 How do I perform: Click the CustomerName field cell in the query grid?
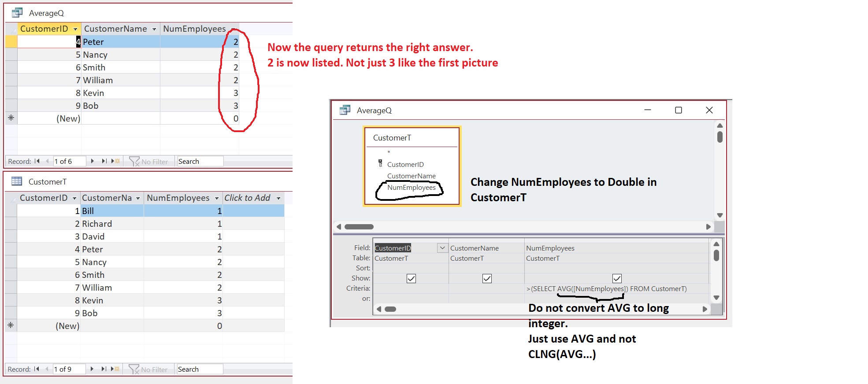point(486,248)
